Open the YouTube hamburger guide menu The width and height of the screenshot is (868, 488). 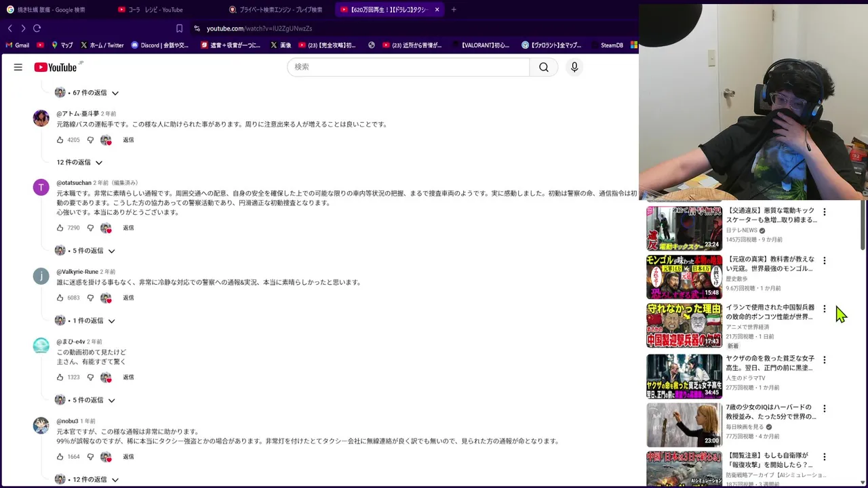tap(18, 67)
